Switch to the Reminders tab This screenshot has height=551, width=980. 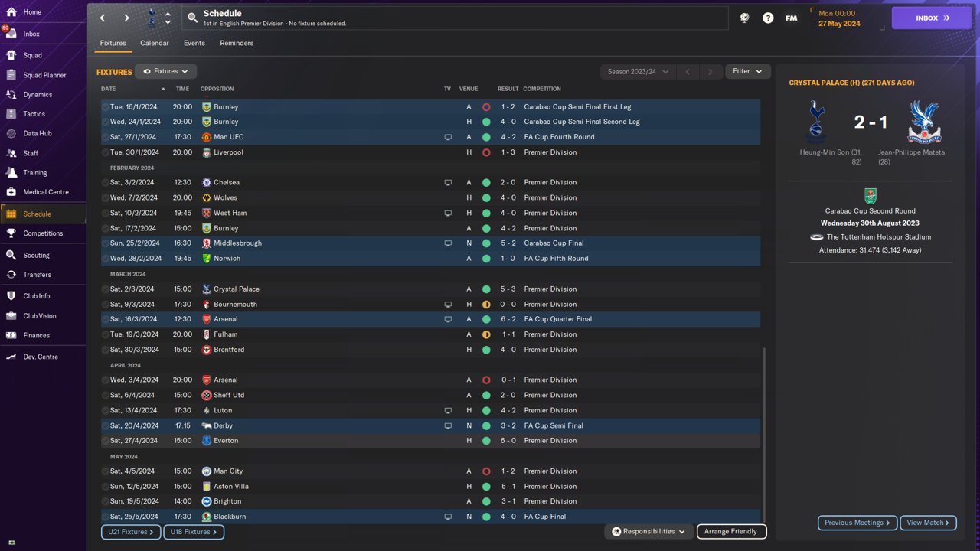tap(237, 43)
